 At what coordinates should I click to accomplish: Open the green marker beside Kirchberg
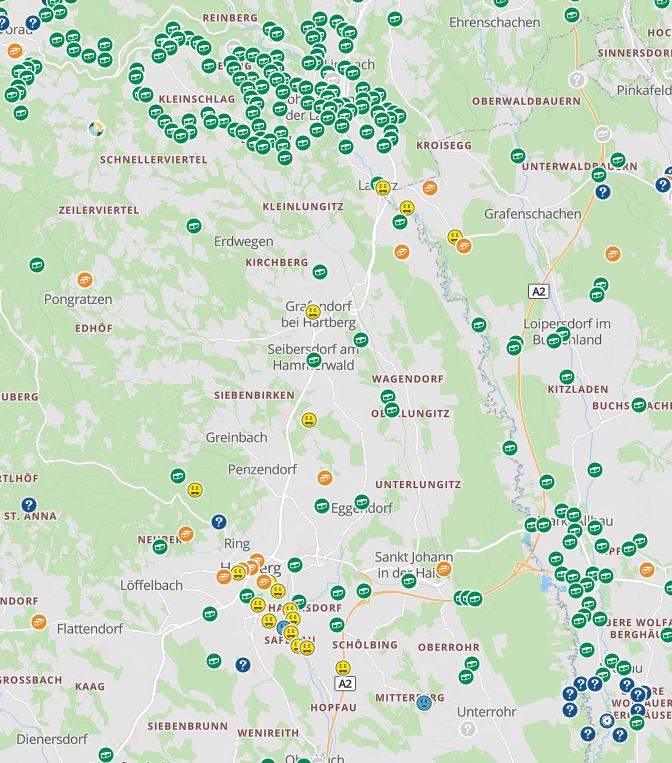click(x=320, y=271)
